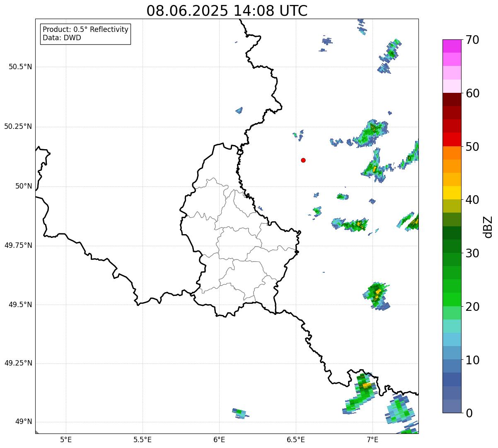Pick the orange swatch just below 50
498x448 pixels.
pos(452,153)
